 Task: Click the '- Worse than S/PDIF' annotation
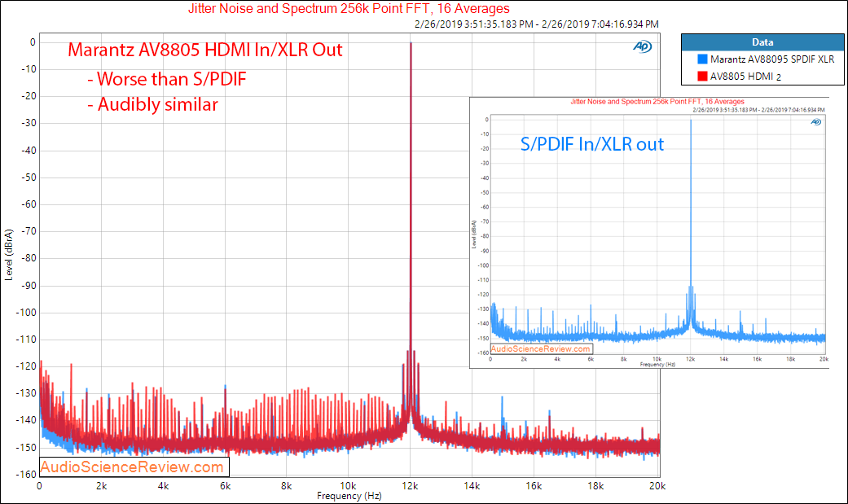pyautogui.click(x=166, y=79)
